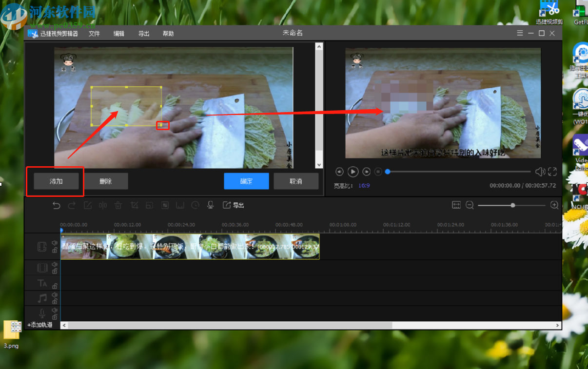
Task: Click the timeline zoom slider handle
Action: [513, 205]
